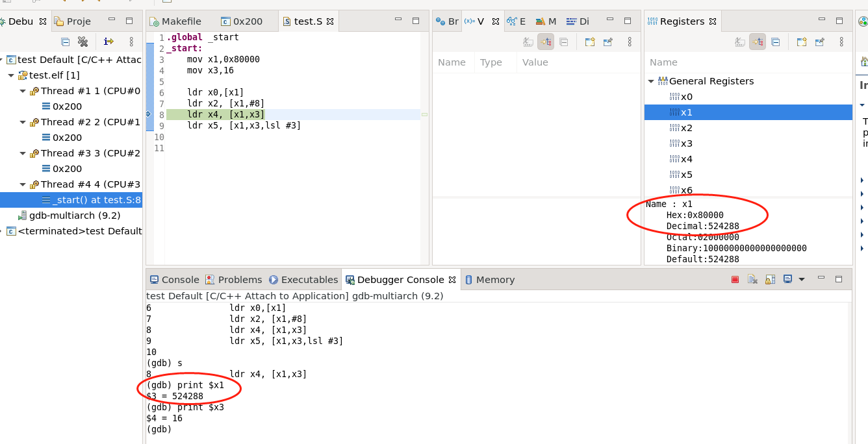Click Remove Console icon in Debugger Console toolbar
Viewport: 868px width, 444px height.
point(752,279)
